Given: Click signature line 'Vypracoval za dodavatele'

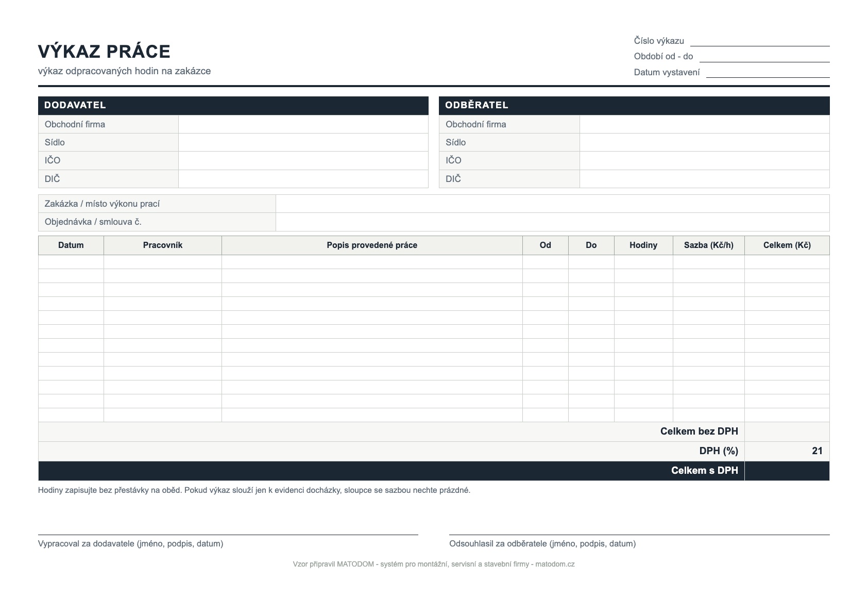Looking at the screenshot, I should (x=228, y=535).
